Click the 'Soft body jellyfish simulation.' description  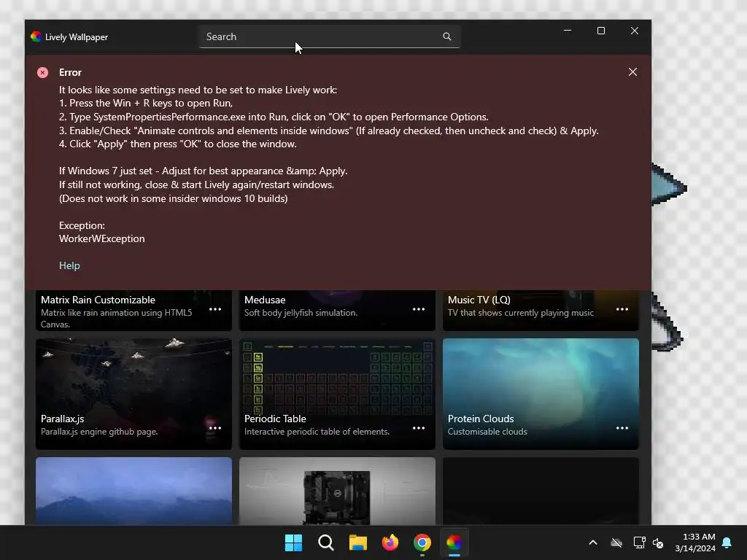point(301,313)
